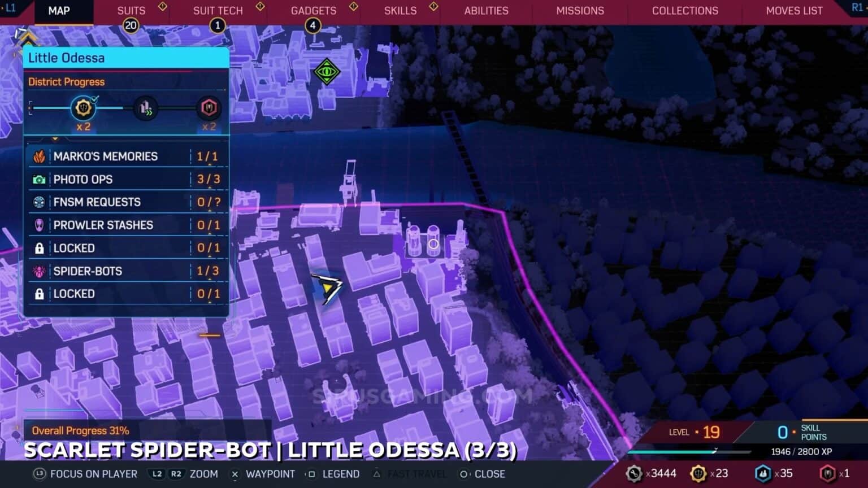
Task: Click the SKILL POINTS counter
Action: [802, 433]
